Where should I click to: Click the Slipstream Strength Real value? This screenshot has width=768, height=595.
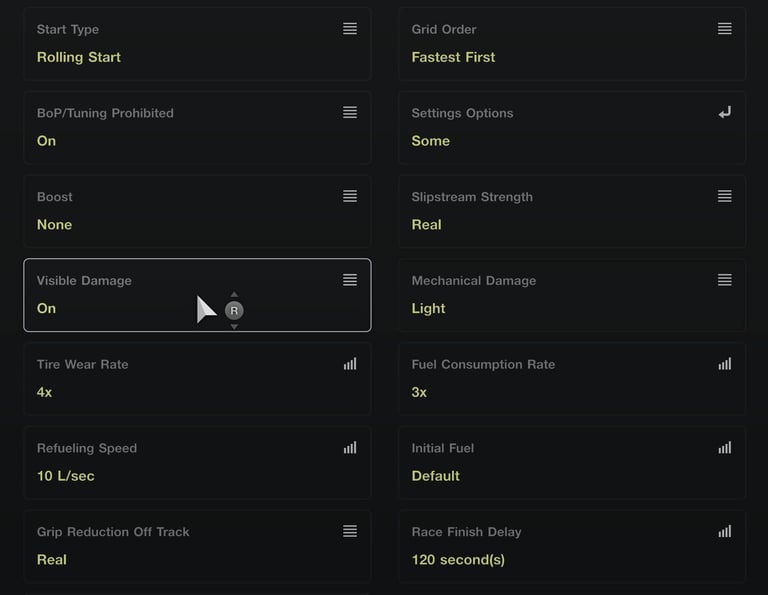tap(427, 225)
